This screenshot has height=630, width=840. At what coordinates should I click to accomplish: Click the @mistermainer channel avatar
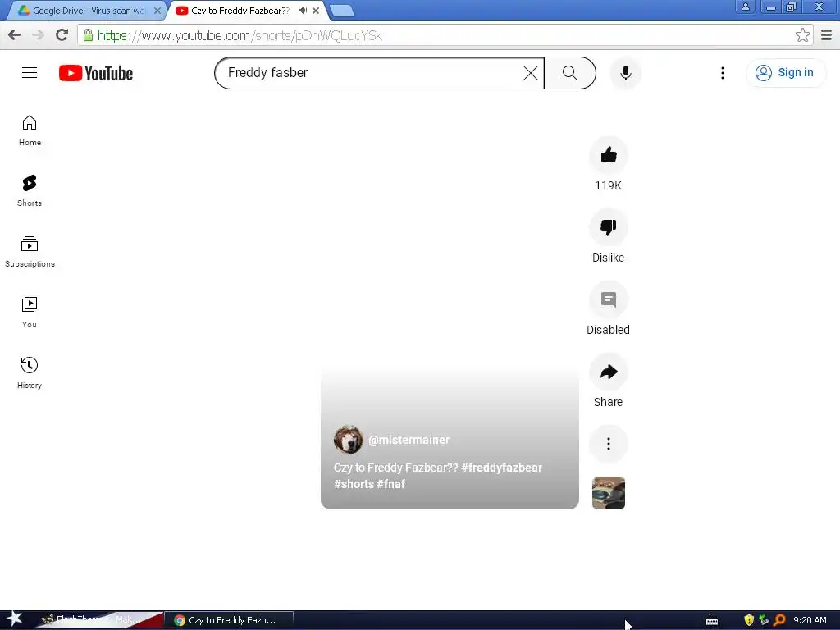pos(348,440)
